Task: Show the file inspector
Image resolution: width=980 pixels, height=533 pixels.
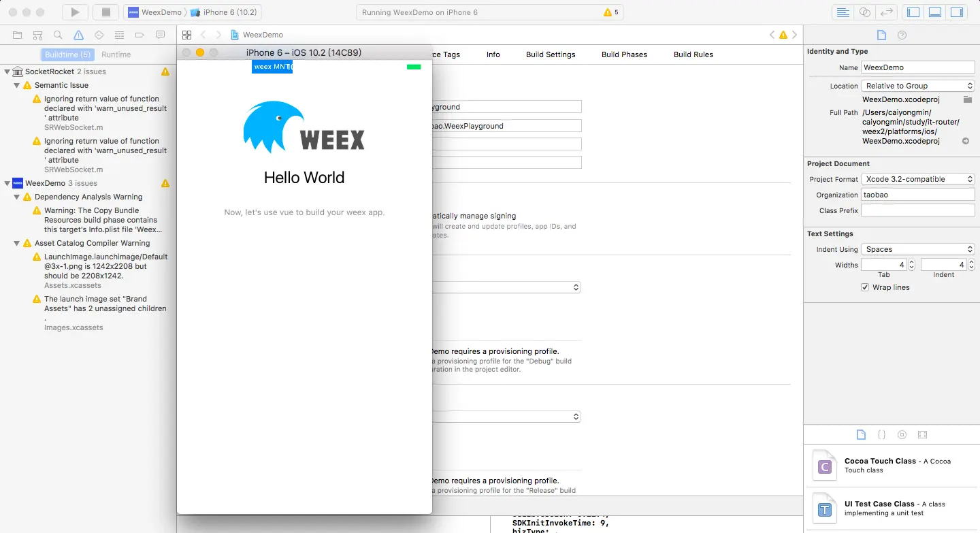Action: 881,35
